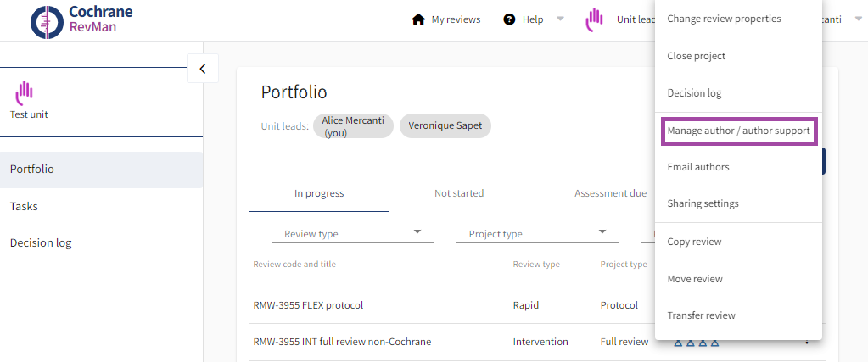The width and height of the screenshot is (868, 362).
Task: Switch to the Assessment due tab
Action: [x=610, y=193]
